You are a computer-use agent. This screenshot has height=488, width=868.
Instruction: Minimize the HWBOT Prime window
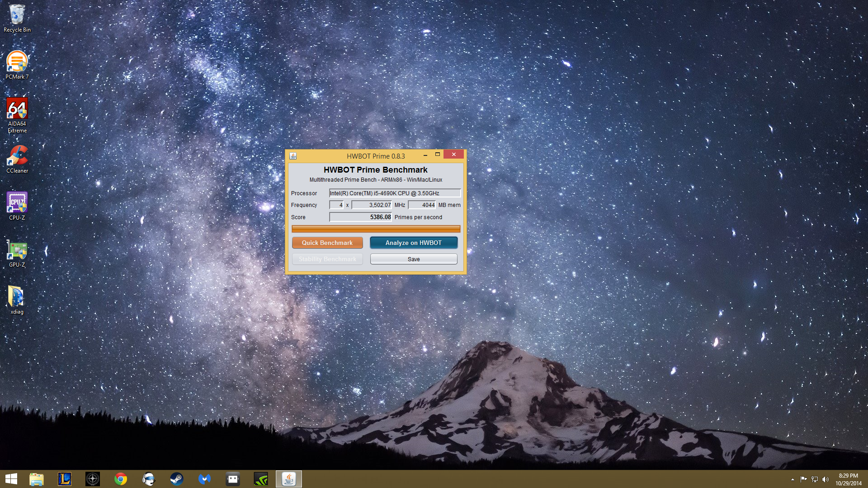pos(425,155)
